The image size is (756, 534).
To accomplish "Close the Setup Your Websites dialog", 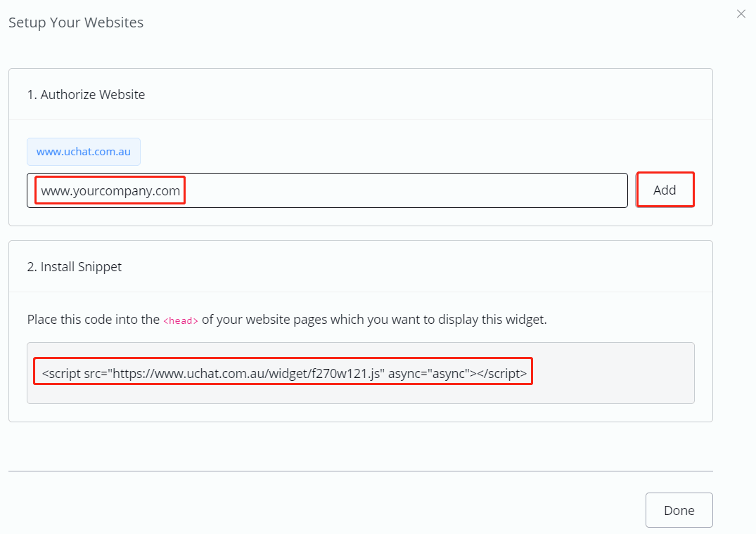I will (741, 14).
